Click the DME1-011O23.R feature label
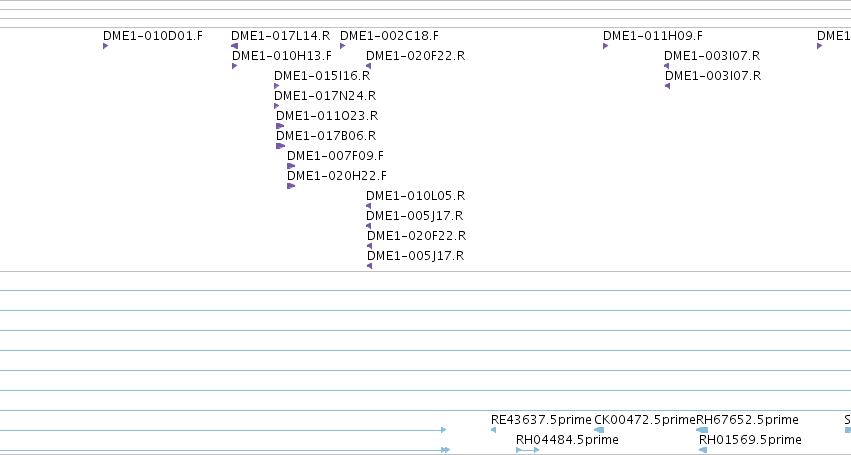Image resolution: width=851 pixels, height=455 pixels. (x=327, y=116)
